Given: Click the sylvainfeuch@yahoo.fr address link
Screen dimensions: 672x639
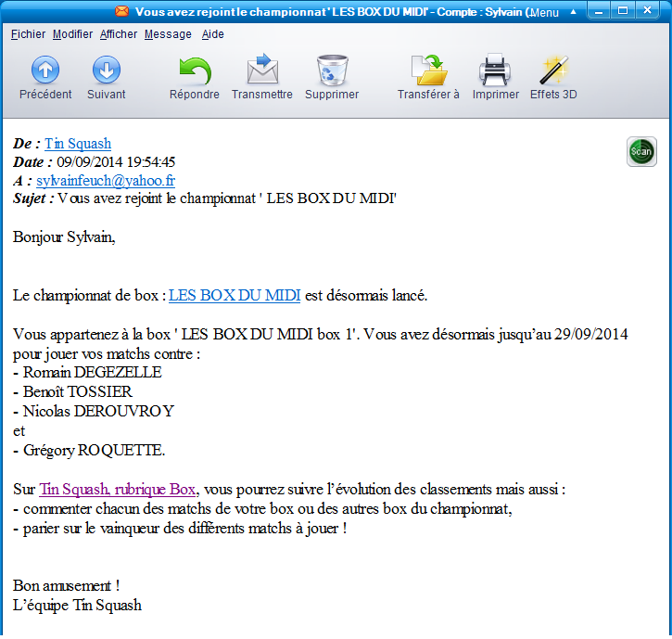Looking at the screenshot, I should coord(106,181).
